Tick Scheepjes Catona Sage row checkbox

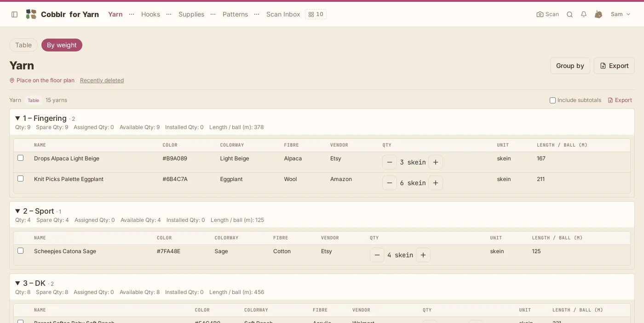click(x=20, y=250)
